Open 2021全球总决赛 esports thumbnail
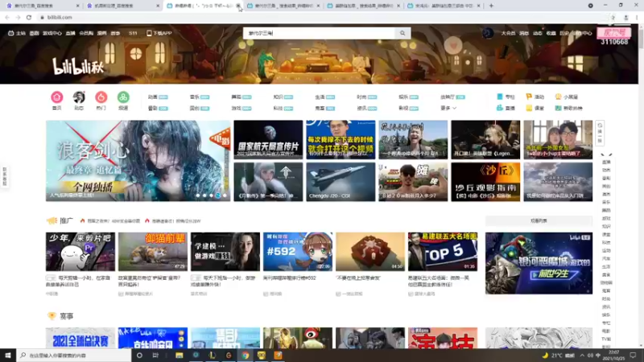Image resolution: width=644 pixels, height=362 pixels. (x=80, y=338)
